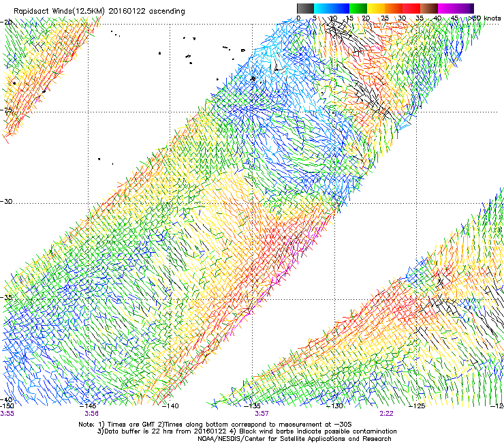Click the '40' legend scale label
Image resolution: width=504 pixels, height=443 pixels.
tap(437, 18)
